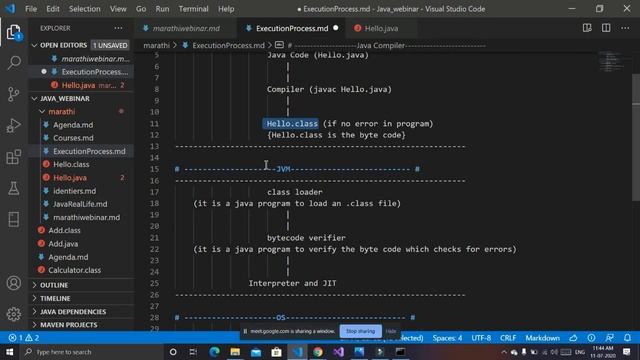Open Google Chrome from the taskbar
Screen dimensions: 640x360
click(x=318, y=352)
